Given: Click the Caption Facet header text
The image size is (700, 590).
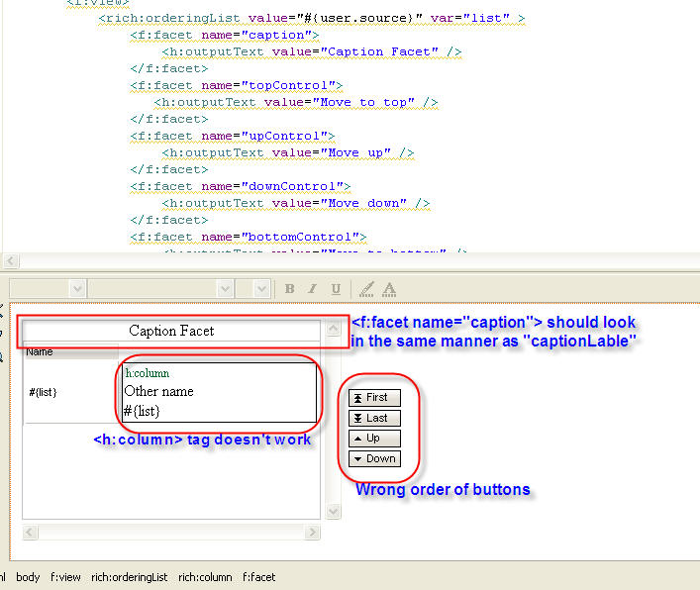Looking at the screenshot, I should [x=171, y=331].
